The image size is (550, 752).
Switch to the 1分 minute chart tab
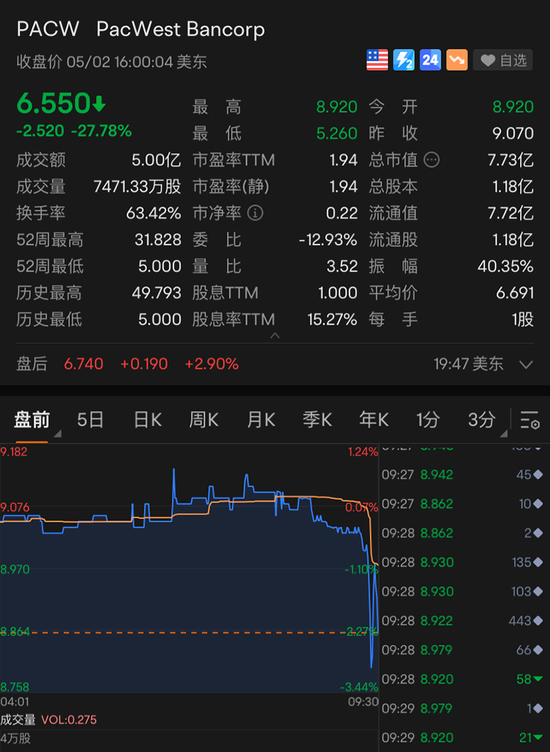[x=427, y=420]
